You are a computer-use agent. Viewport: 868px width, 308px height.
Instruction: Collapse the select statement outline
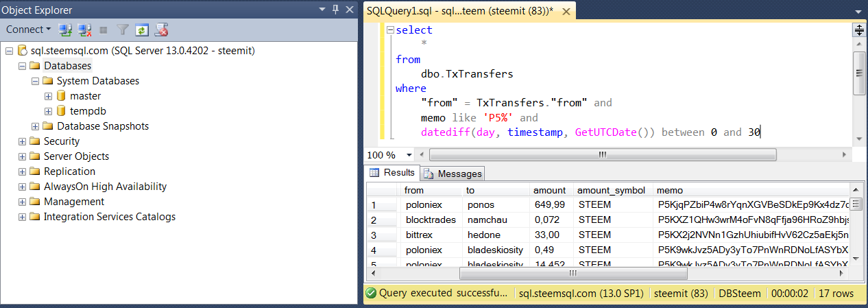390,30
